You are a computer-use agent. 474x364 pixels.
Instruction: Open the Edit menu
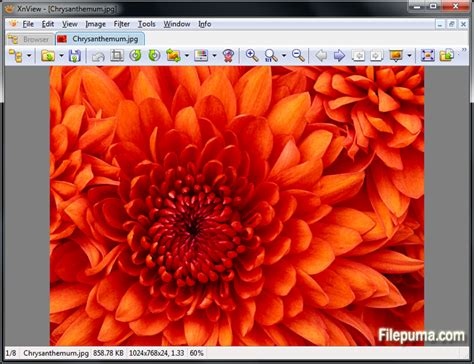pos(48,24)
